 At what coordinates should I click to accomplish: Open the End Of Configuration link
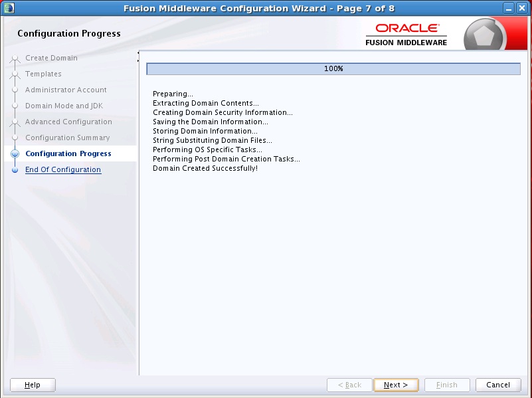click(63, 169)
